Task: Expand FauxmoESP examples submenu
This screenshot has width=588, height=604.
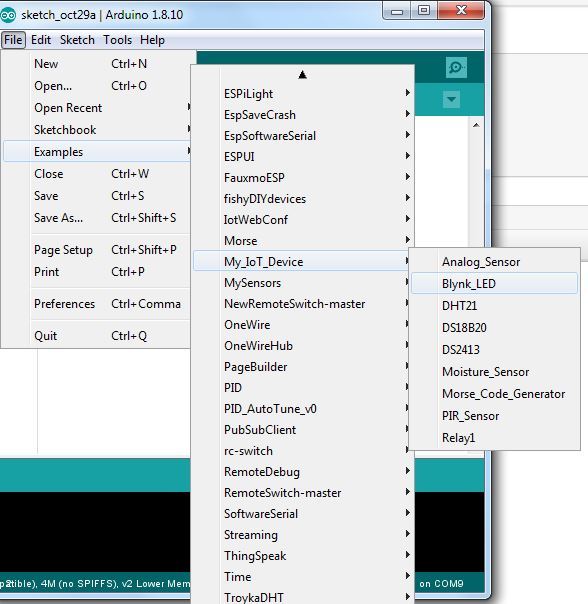Action: point(302,178)
